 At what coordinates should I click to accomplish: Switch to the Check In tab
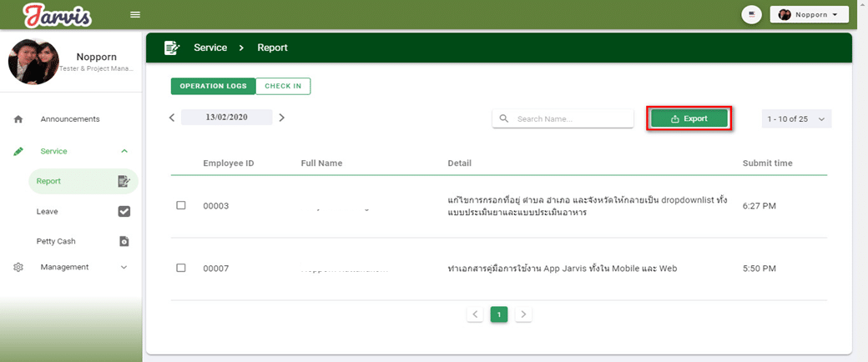(x=283, y=86)
